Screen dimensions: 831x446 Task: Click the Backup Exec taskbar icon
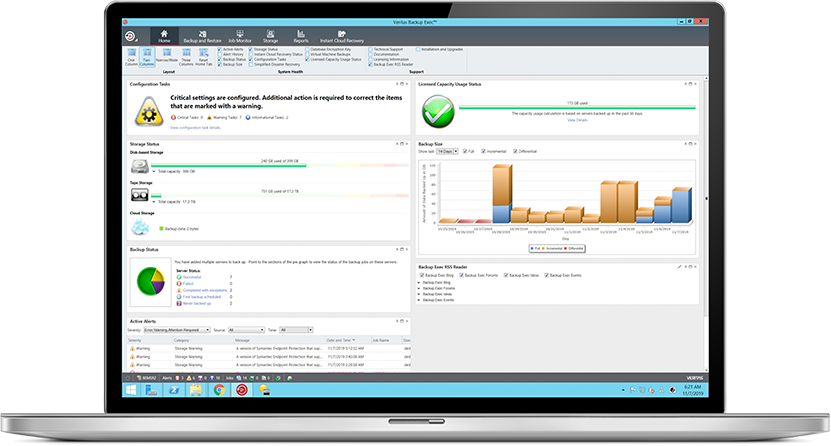[242, 390]
